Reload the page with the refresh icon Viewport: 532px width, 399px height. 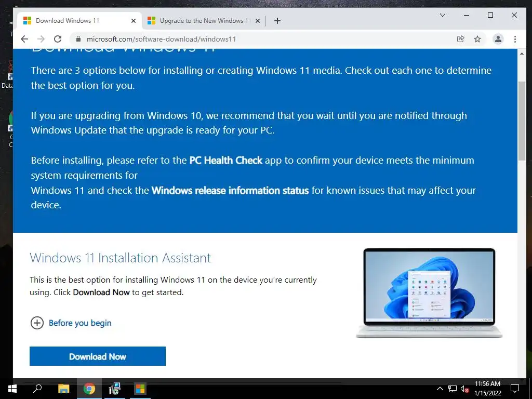point(58,39)
